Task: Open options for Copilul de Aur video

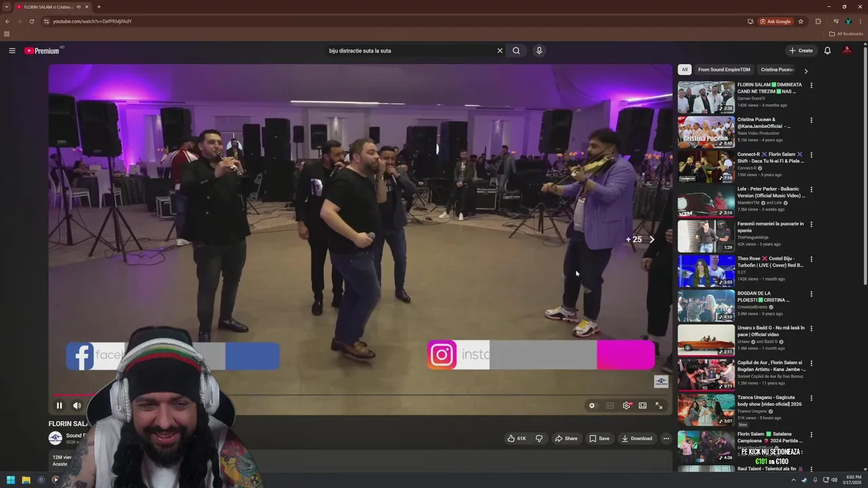Action: pyautogui.click(x=811, y=363)
